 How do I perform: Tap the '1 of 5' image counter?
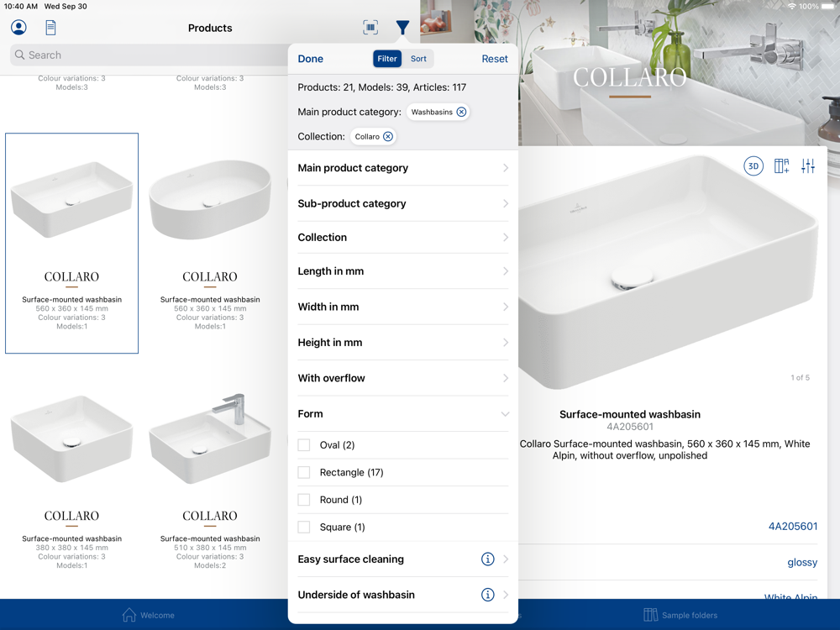click(800, 378)
